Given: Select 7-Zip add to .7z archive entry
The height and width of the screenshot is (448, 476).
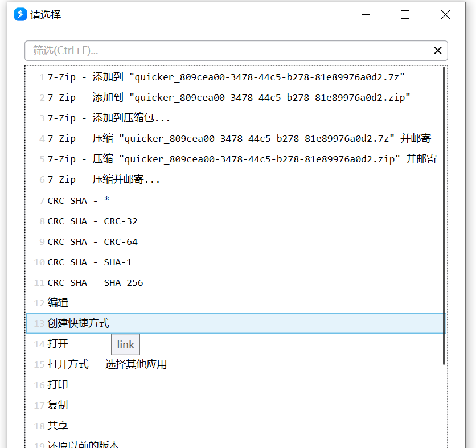Looking at the screenshot, I should pos(236,77).
